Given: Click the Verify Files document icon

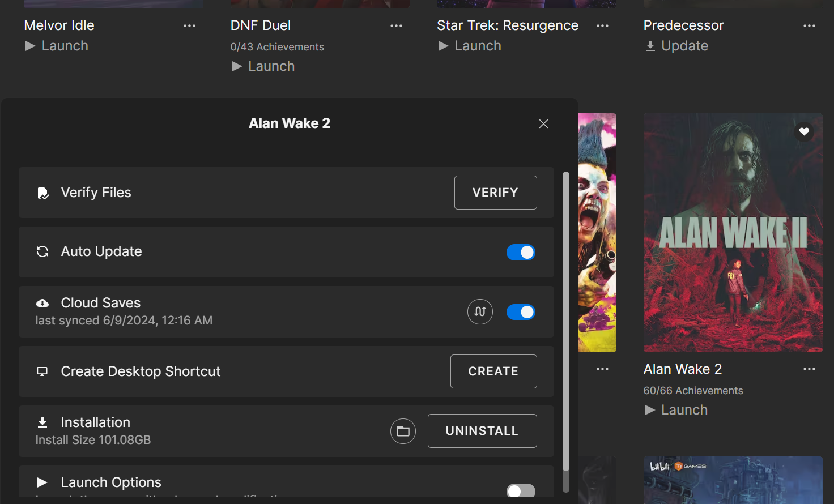Looking at the screenshot, I should click(x=42, y=193).
